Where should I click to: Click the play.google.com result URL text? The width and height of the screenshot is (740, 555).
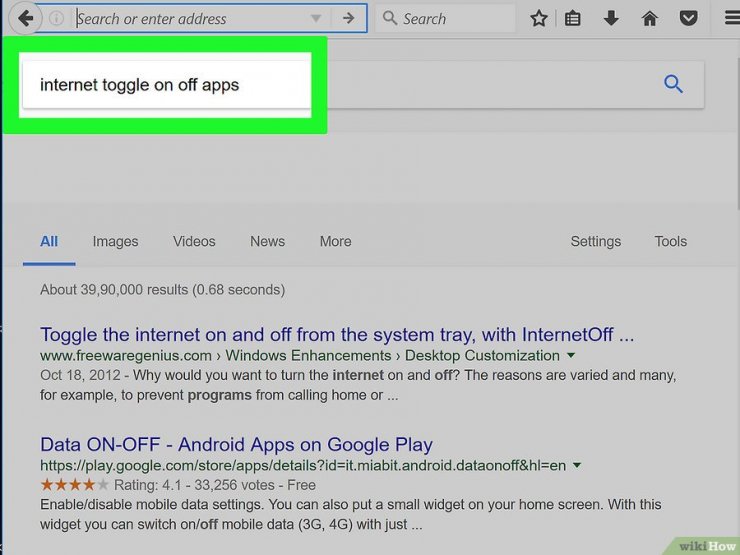pyautogui.click(x=303, y=466)
